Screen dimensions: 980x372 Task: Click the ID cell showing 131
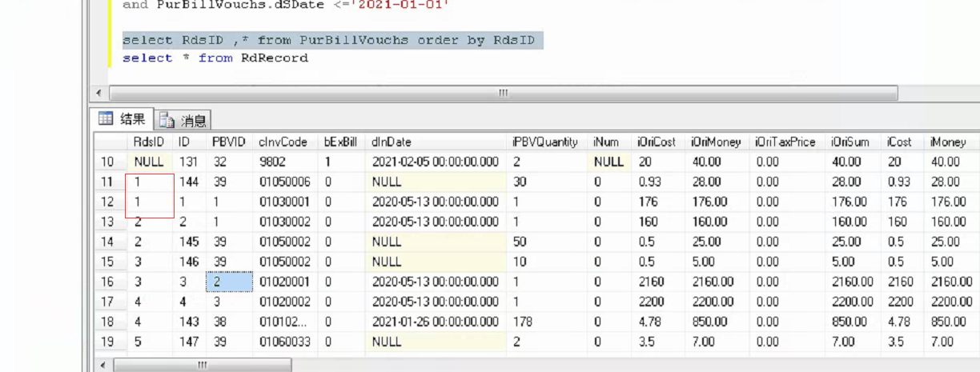(191, 162)
